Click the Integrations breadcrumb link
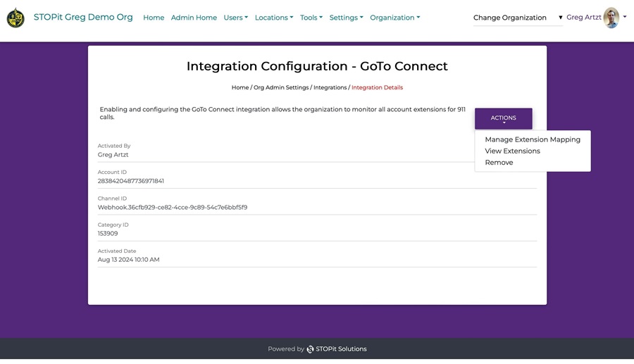 [330, 87]
